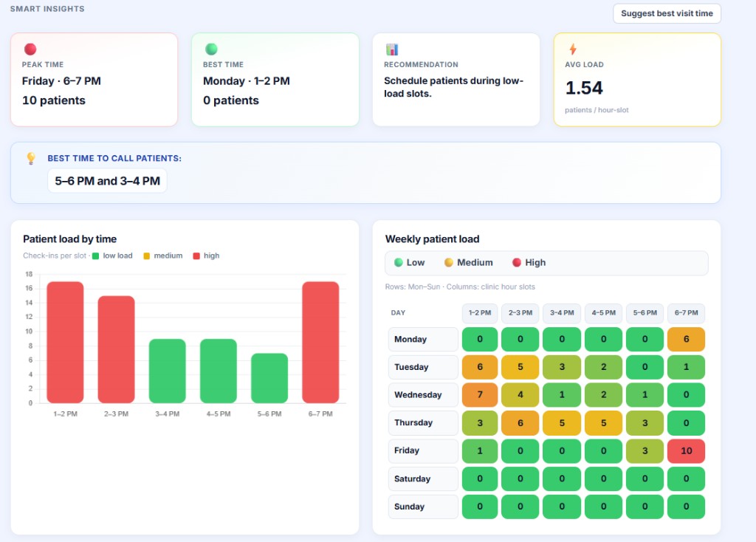Select the 6-7 PM column header
This screenshot has width=756, height=542.
[686, 312]
